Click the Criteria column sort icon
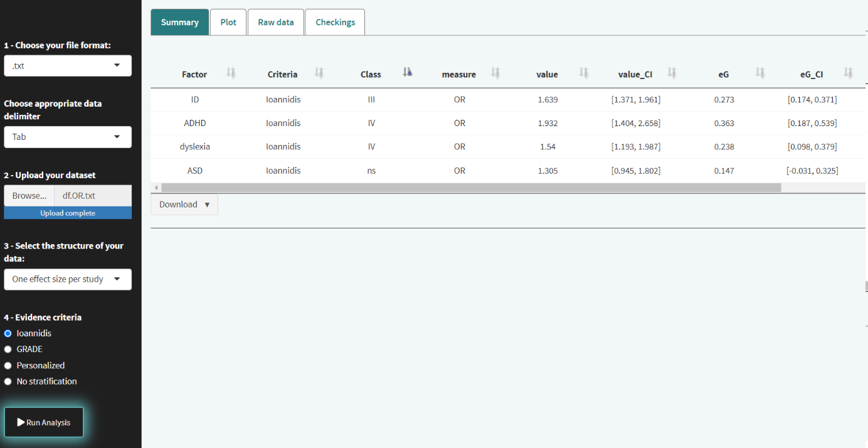This screenshot has width=868, height=448. pyautogui.click(x=319, y=73)
